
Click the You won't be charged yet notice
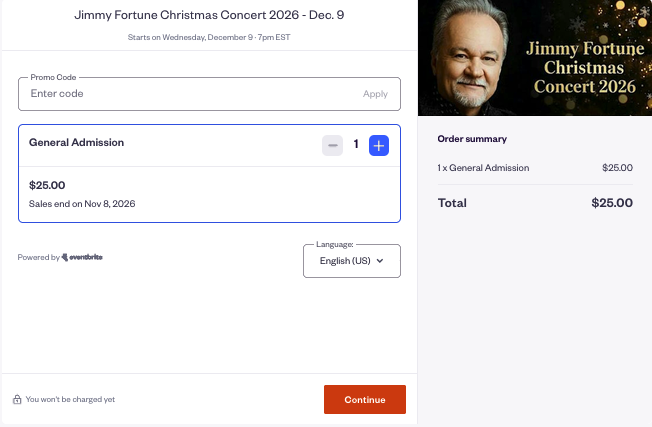pyautogui.click(x=70, y=400)
